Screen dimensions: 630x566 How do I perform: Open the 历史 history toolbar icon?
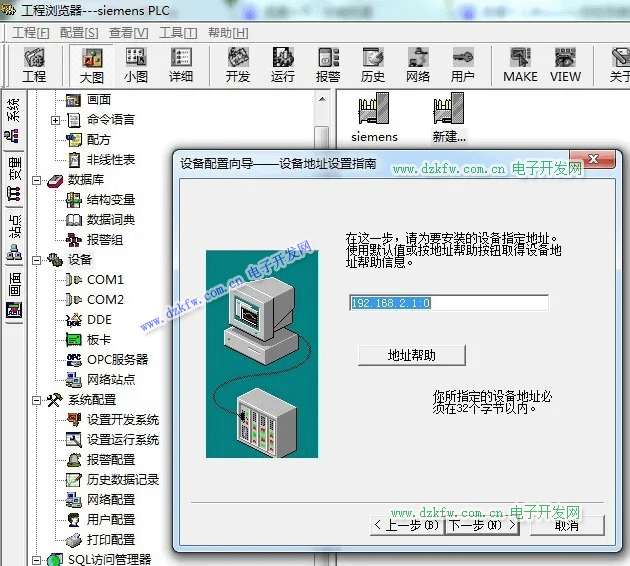tap(373, 65)
